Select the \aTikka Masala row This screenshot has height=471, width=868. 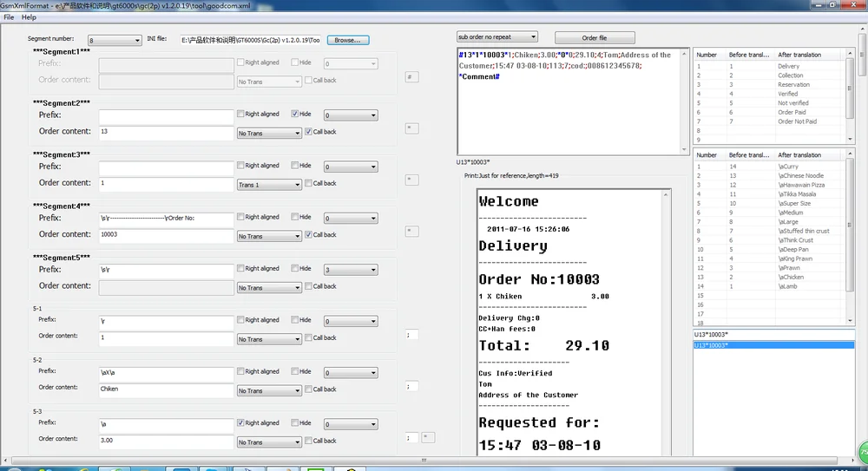coord(770,193)
